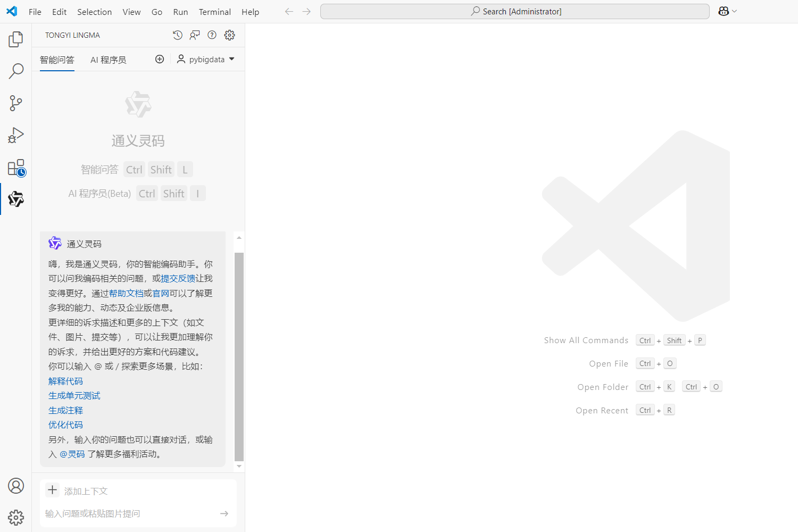Viewport: 798px width, 532px height.
Task: Click the chat panel scrollbar thumb
Action: pyautogui.click(x=239, y=356)
